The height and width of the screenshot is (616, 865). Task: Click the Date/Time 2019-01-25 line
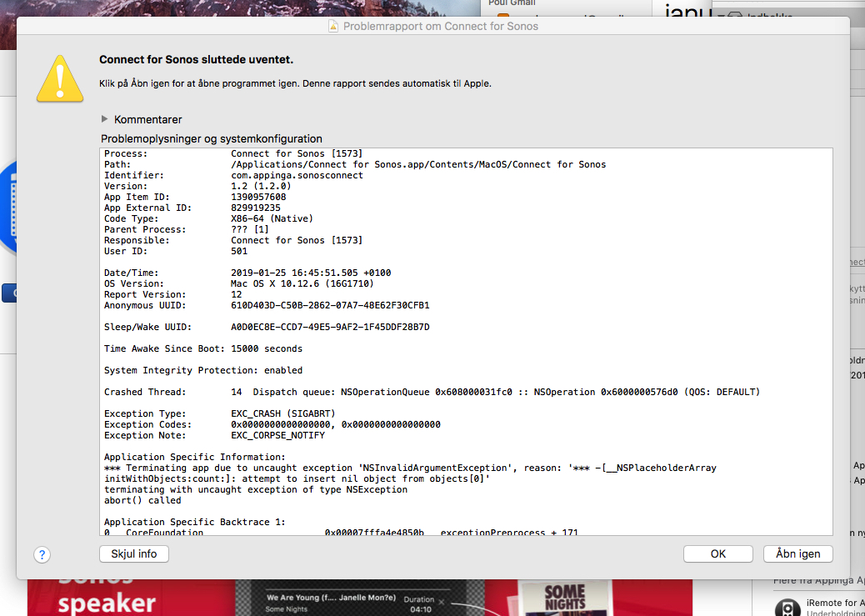247,273
